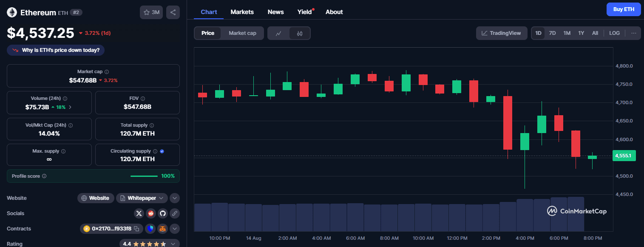Open chart options three-dot menu
Screen dimensions: 644x247
tap(634, 33)
